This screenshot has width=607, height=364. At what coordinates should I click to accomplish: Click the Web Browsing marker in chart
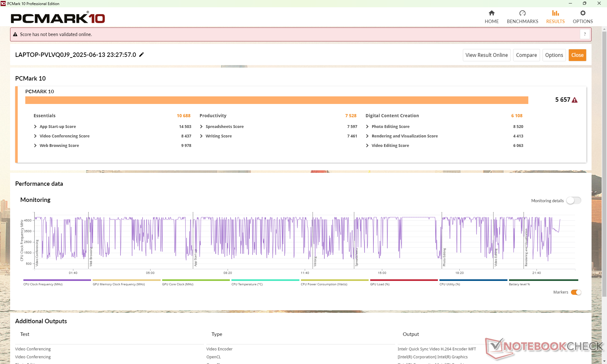[x=91, y=256]
